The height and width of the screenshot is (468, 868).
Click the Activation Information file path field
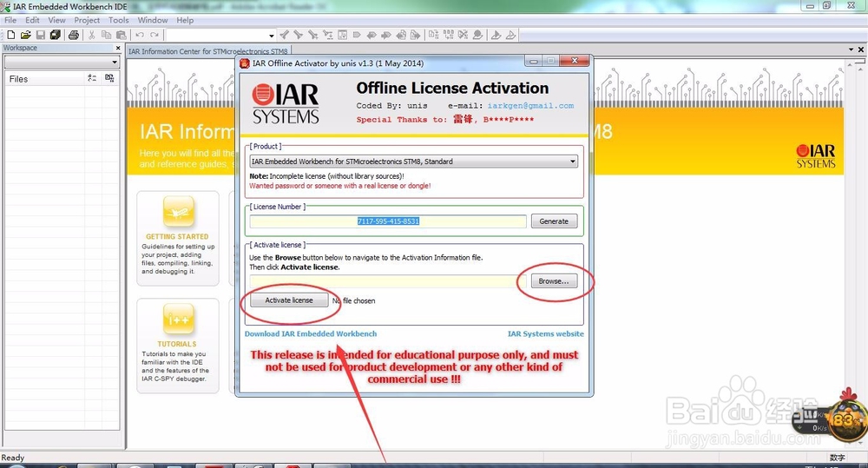click(x=387, y=281)
